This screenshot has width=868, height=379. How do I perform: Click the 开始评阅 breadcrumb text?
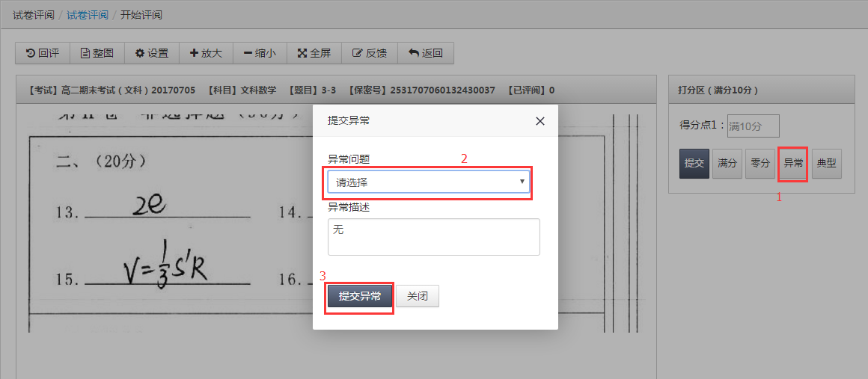point(141,15)
